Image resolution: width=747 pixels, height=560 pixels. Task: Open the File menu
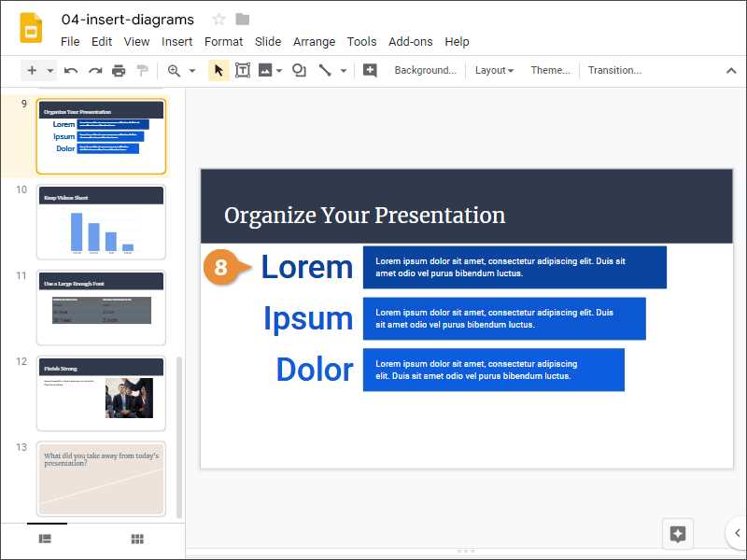pos(70,42)
